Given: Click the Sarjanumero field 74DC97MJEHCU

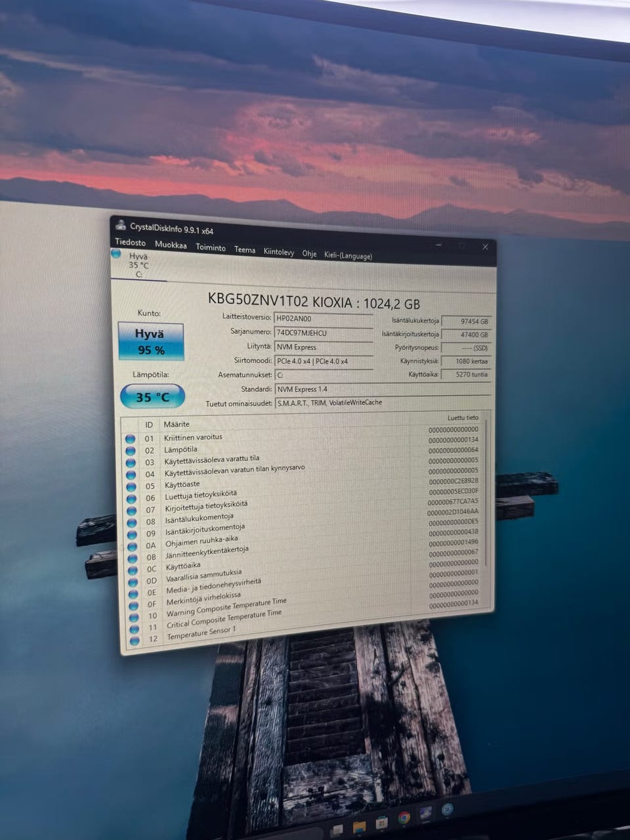Looking at the screenshot, I should pos(324,333).
